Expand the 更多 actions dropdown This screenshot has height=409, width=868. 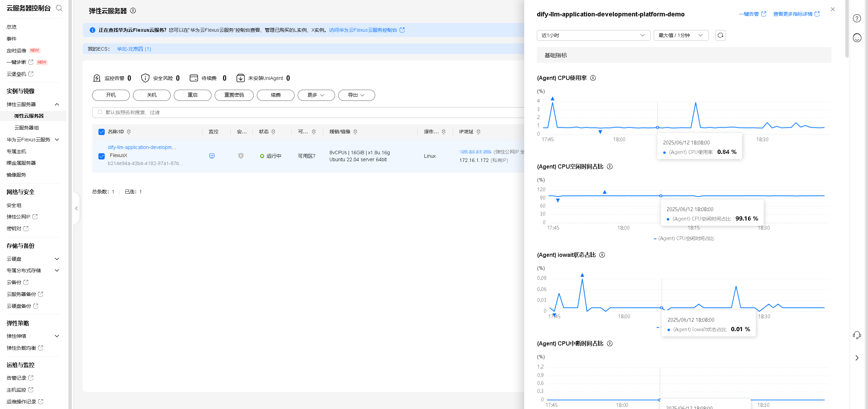point(316,95)
